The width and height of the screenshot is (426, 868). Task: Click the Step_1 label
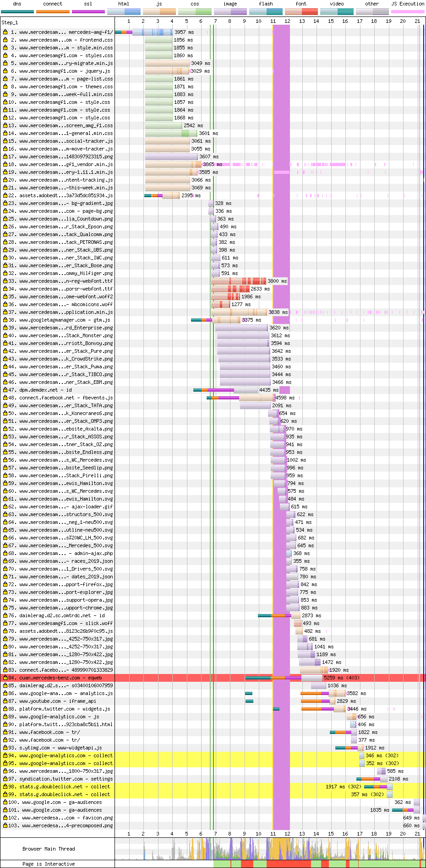pyautogui.click(x=10, y=22)
